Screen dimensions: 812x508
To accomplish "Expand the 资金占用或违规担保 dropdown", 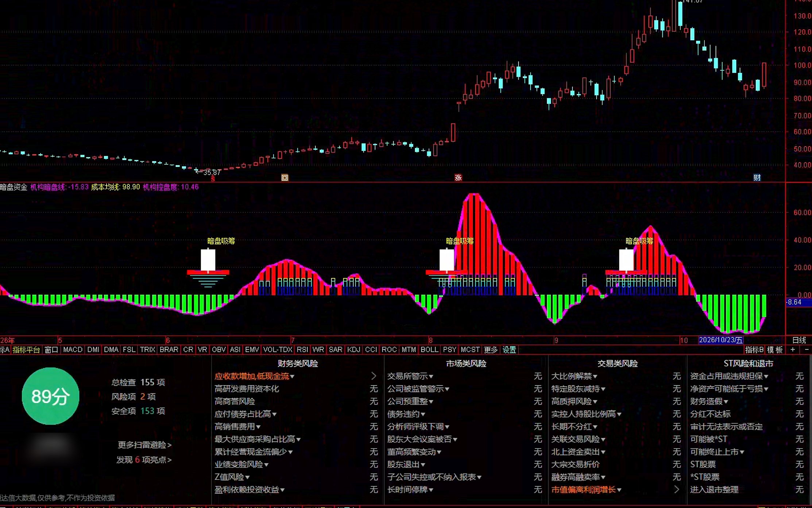I will [766, 376].
